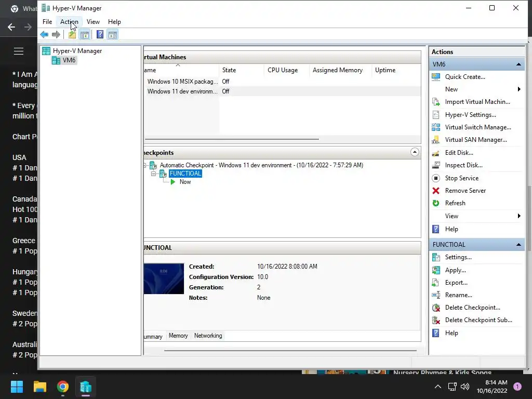Click the Hyper-V Settings icon
The image size is (532, 399).
pyautogui.click(x=436, y=115)
